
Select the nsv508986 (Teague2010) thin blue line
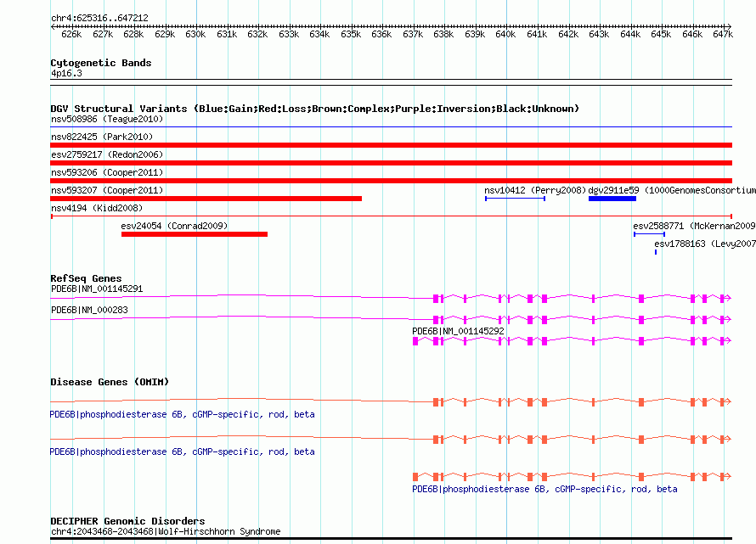pos(391,127)
